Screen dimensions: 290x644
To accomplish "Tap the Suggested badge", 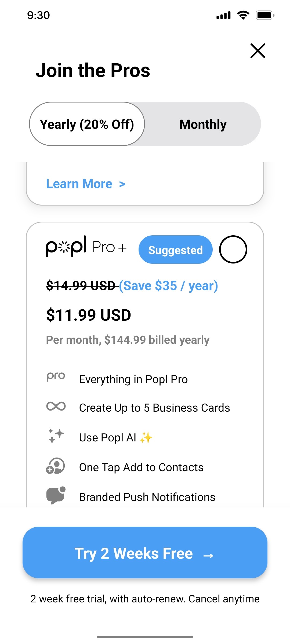I will (175, 250).
